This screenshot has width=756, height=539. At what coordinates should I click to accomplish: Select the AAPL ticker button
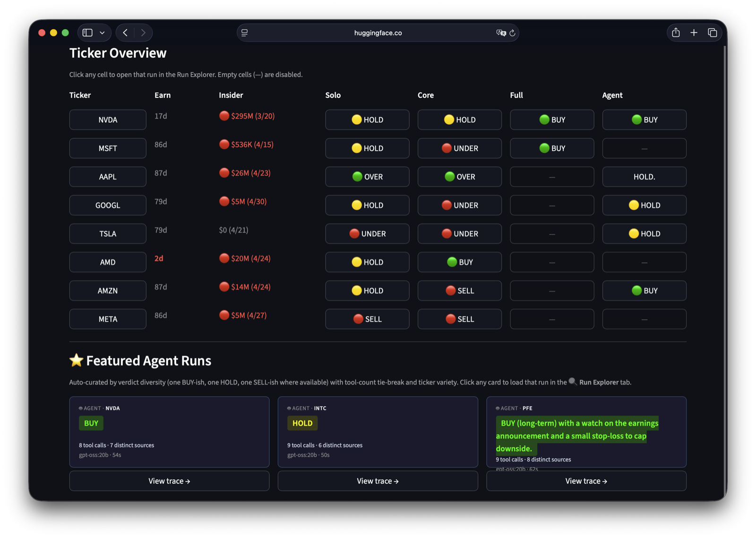(108, 177)
